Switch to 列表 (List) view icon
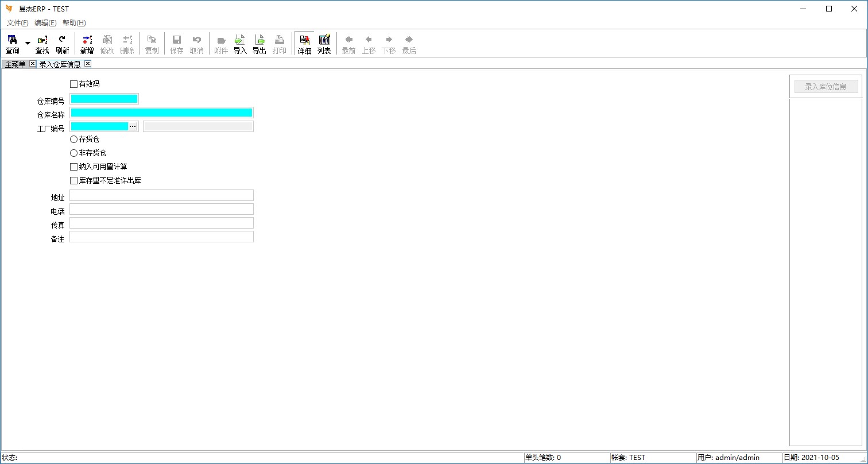The width and height of the screenshot is (868, 464). (x=324, y=44)
